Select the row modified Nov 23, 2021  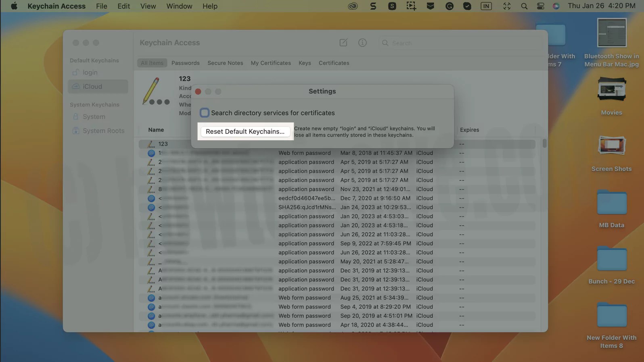pos(337,189)
